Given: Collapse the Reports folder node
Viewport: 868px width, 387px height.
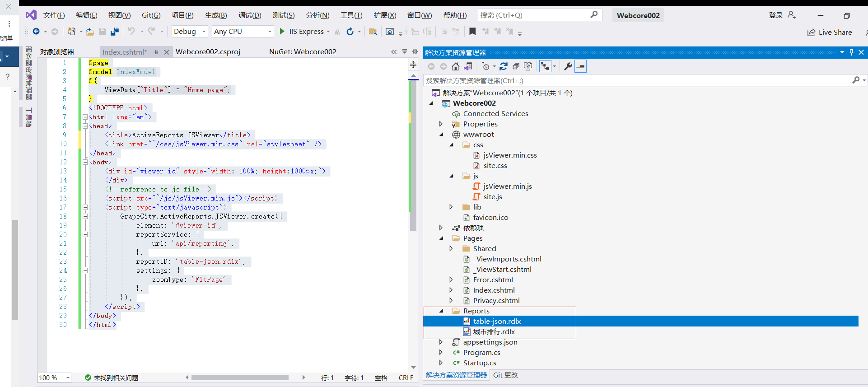Looking at the screenshot, I should pyautogui.click(x=441, y=311).
